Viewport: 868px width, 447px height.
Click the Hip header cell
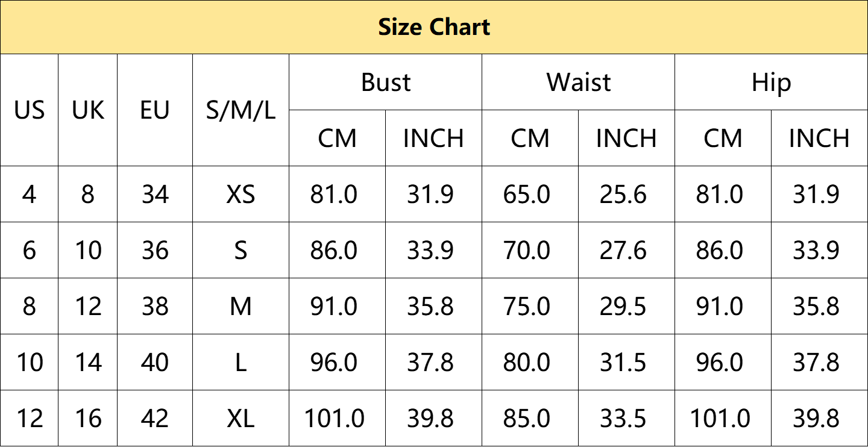point(771,82)
